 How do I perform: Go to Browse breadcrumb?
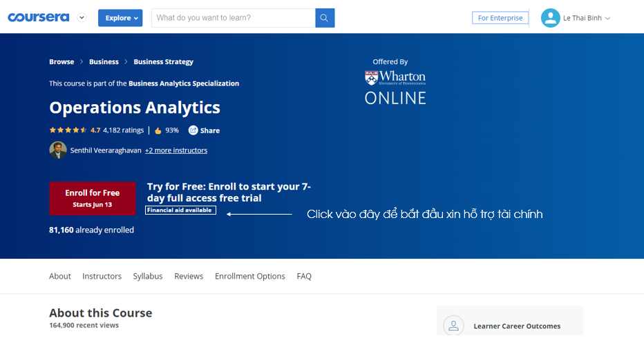(61, 61)
